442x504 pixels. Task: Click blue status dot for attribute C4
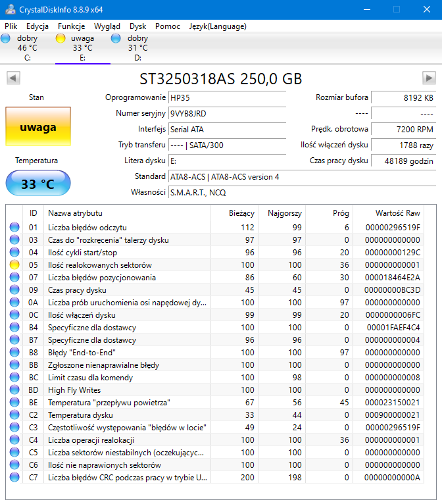[14, 440]
